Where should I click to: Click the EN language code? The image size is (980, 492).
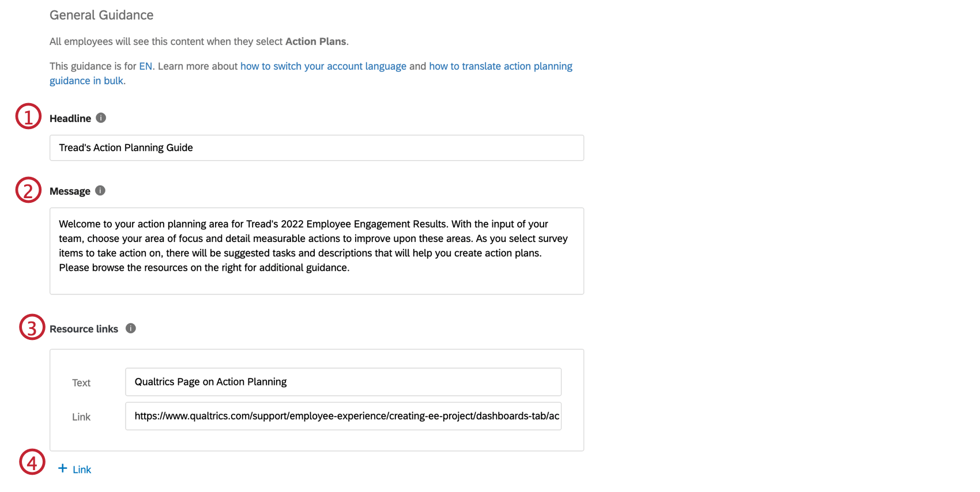146,66
